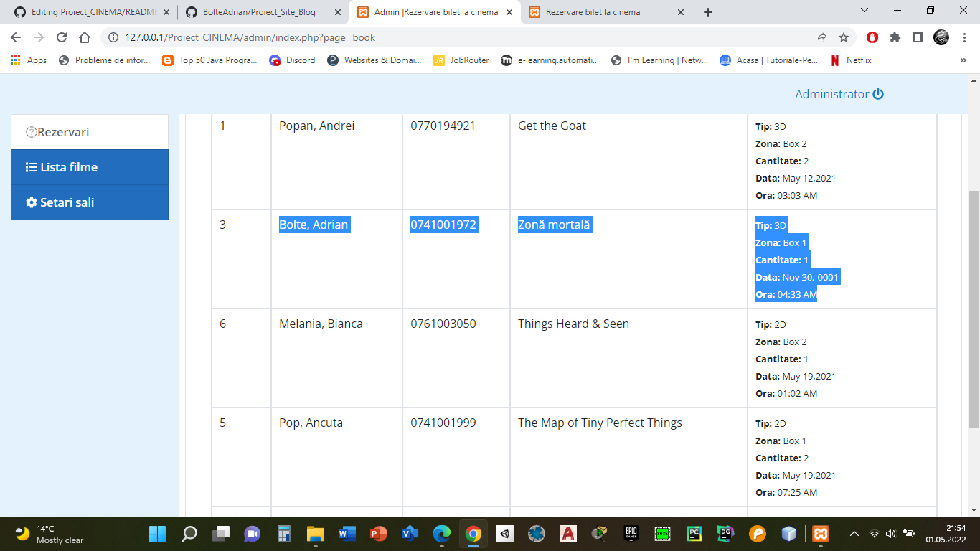Viewport: 980px width, 551px height.
Task: Go back to the previous page
Action: pos(16,37)
